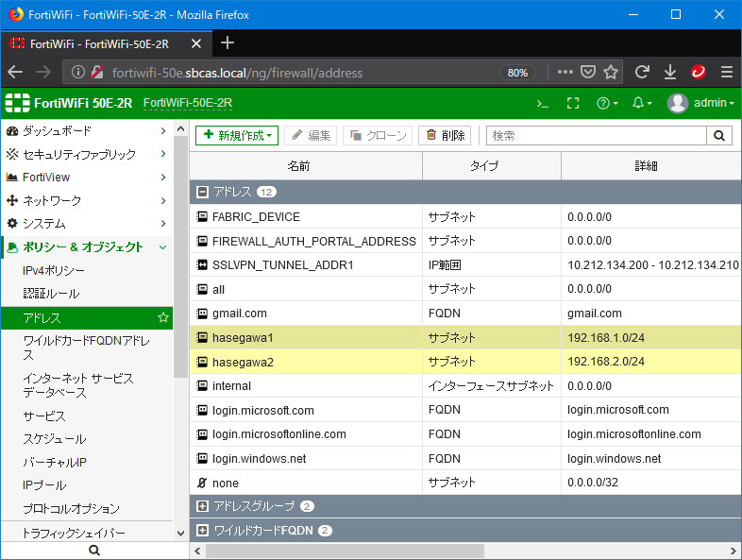
Task: Select login.windows.net address name
Action: [260, 459]
